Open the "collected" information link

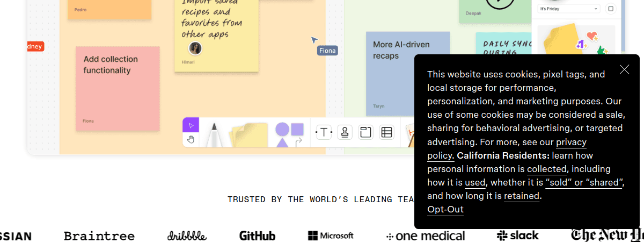point(546,169)
